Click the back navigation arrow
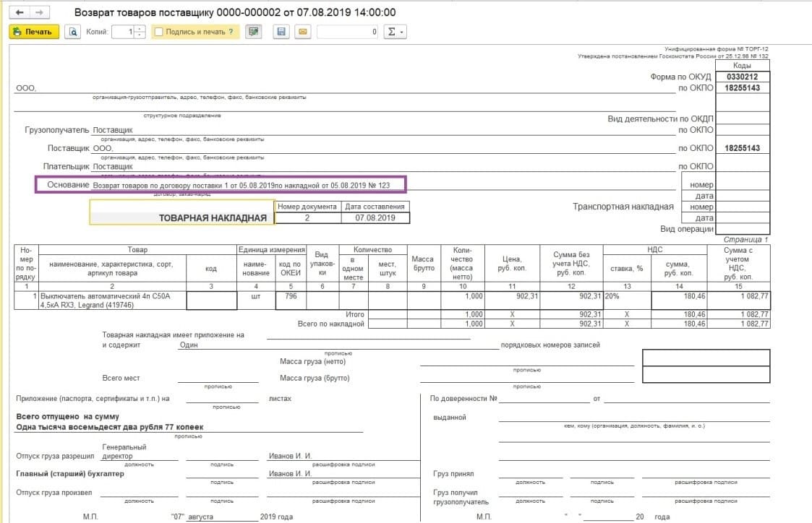 [x=20, y=13]
